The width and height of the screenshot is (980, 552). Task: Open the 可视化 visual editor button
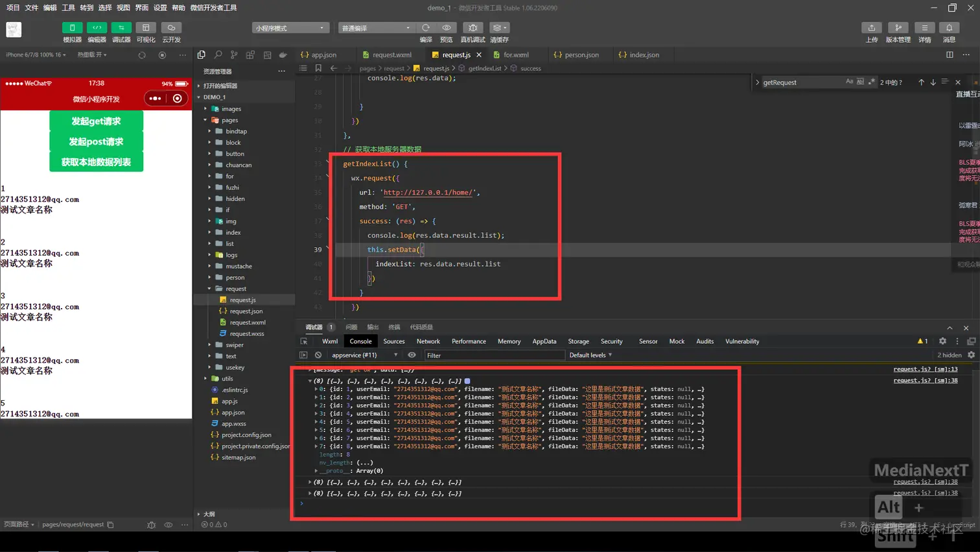(146, 28)
